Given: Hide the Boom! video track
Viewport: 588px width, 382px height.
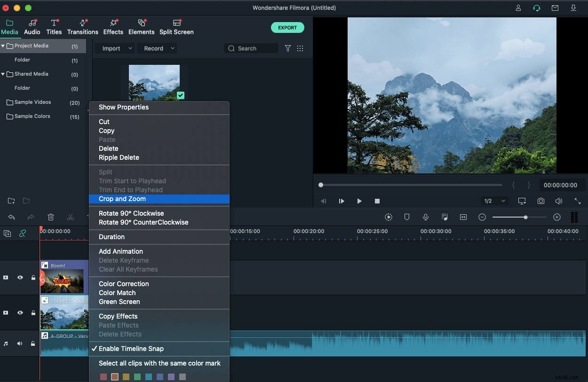Looking at the screenshot, I should pos(20,277).
